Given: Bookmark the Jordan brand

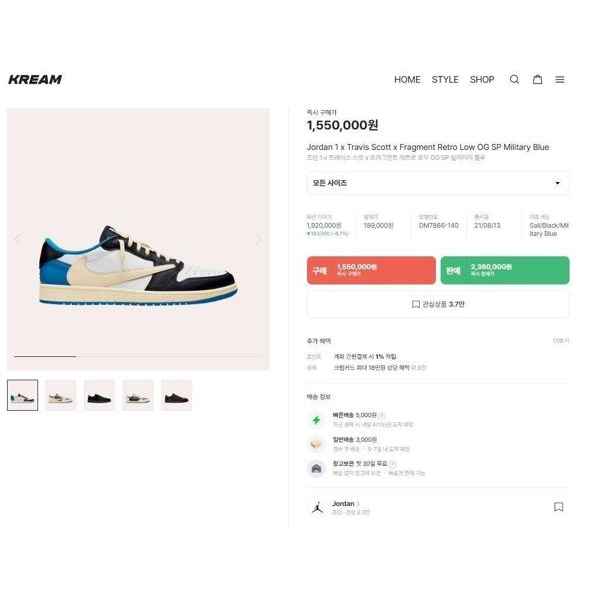Looking at the screenshot, I should [x=559, y=507].
